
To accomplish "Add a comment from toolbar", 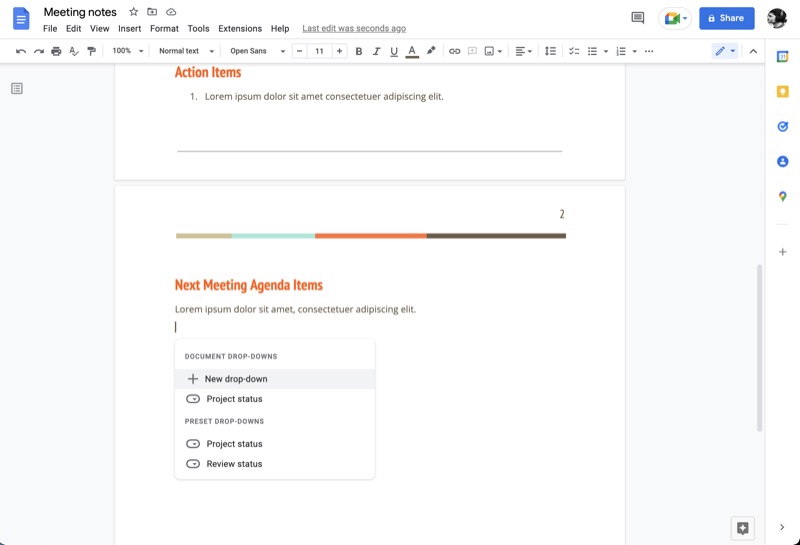I will click(472, 51).
